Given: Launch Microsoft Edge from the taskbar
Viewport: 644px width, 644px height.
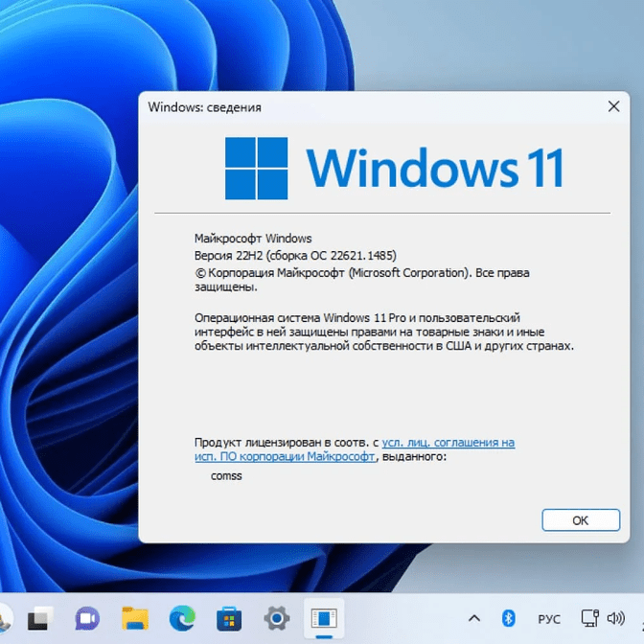Looking at the screenshot, I should pyautogui.click(x=182, y=618).
